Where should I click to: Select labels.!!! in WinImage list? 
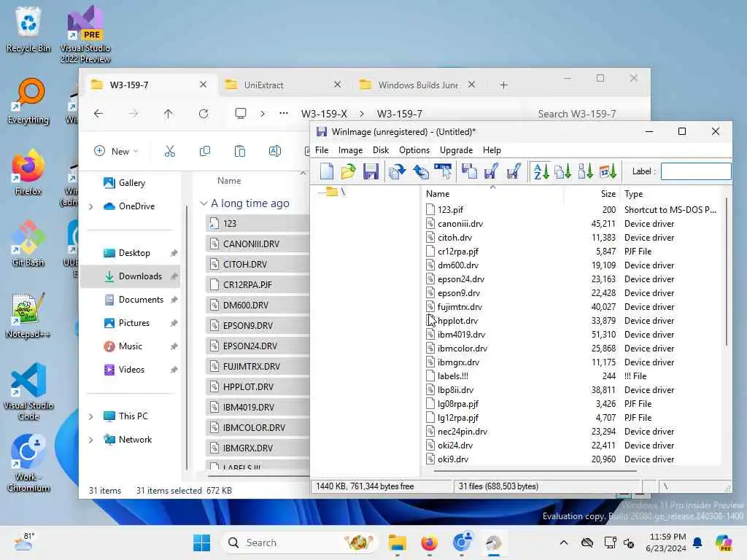(x=452, y=376)
